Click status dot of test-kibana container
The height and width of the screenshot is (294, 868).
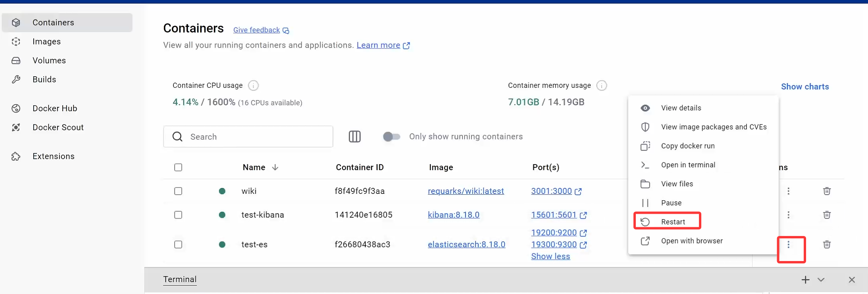[222, 215]
